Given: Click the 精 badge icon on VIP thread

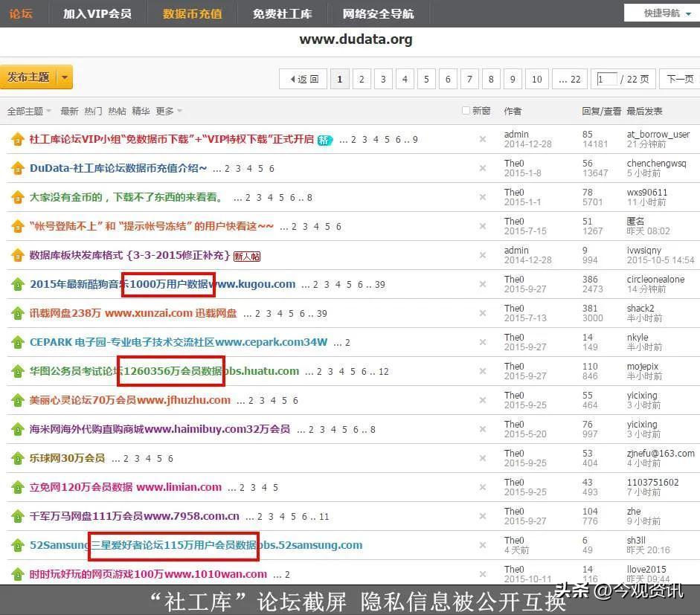Looking at the screenshot, I should coord(325,140).
